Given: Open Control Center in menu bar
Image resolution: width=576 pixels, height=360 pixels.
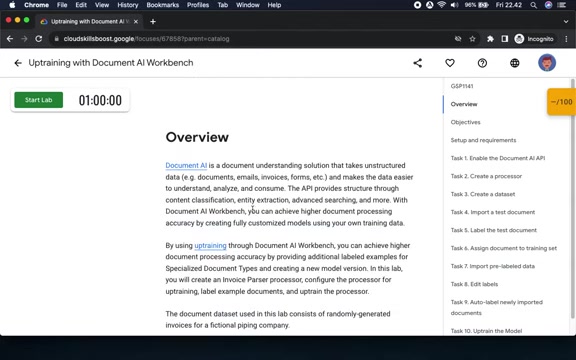Looking at the screenshot, I should click(561, 5).
